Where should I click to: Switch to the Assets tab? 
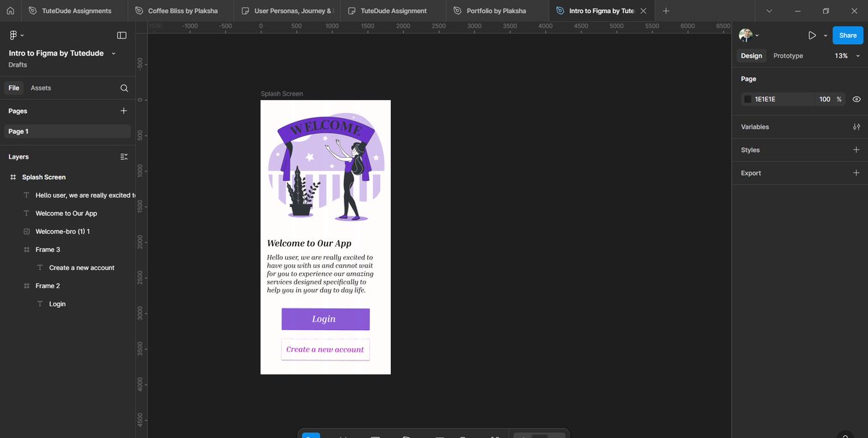coord(41,88)
